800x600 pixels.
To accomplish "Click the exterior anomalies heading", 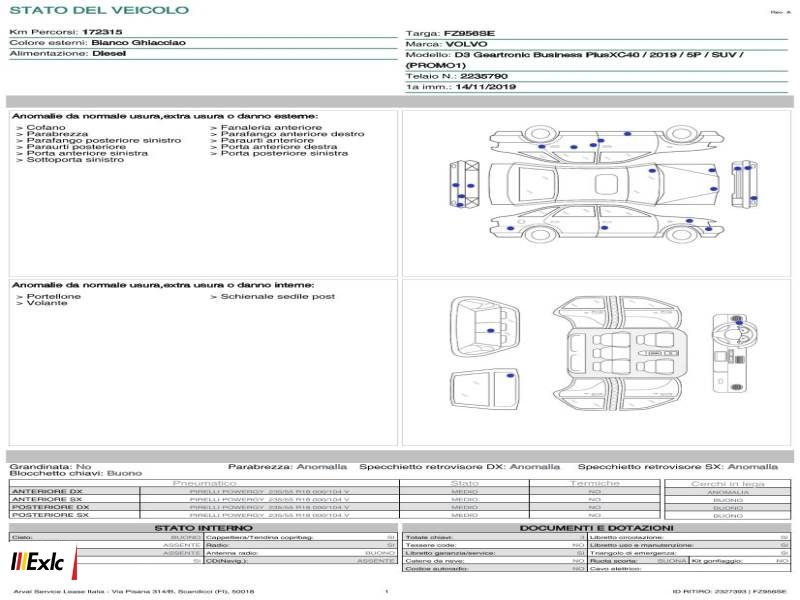I will coord(164,116).
